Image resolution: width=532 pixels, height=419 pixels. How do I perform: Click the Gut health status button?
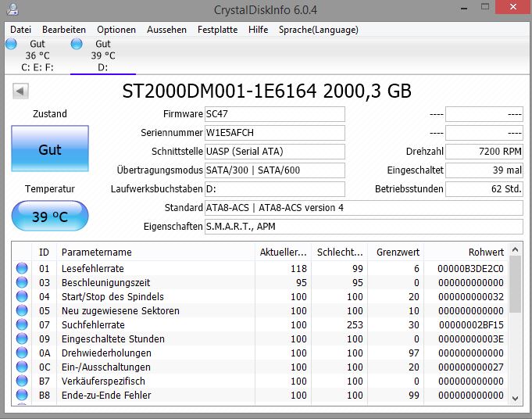pyautogui.click(x=50, y=149)
